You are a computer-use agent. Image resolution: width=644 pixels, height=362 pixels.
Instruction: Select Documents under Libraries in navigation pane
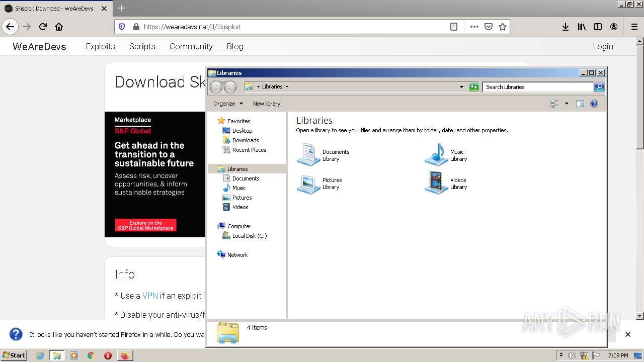246,178
